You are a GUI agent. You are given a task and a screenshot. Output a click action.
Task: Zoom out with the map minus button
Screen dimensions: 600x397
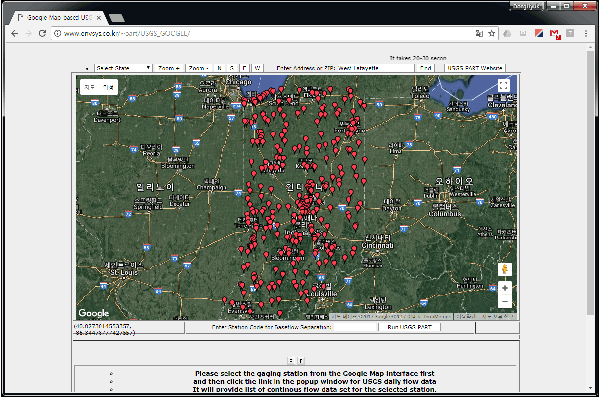[505, 302]
